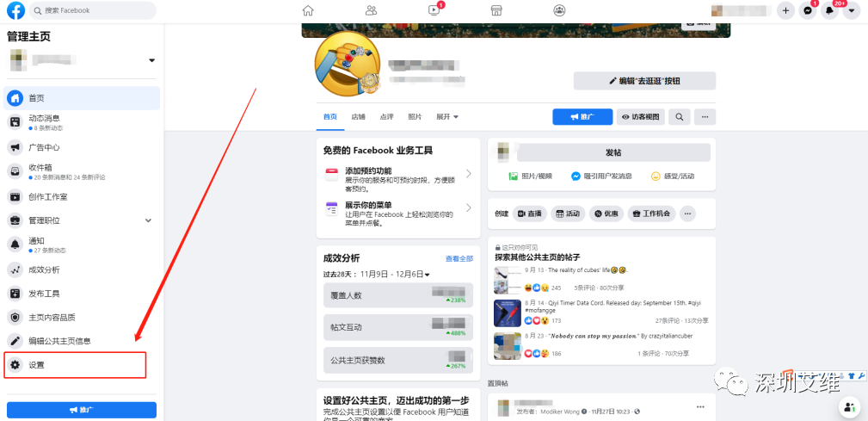Expand the page switcher dropdown under 管理主页
The width and height of the screenshot is (868, 421).
coord(151,60)
